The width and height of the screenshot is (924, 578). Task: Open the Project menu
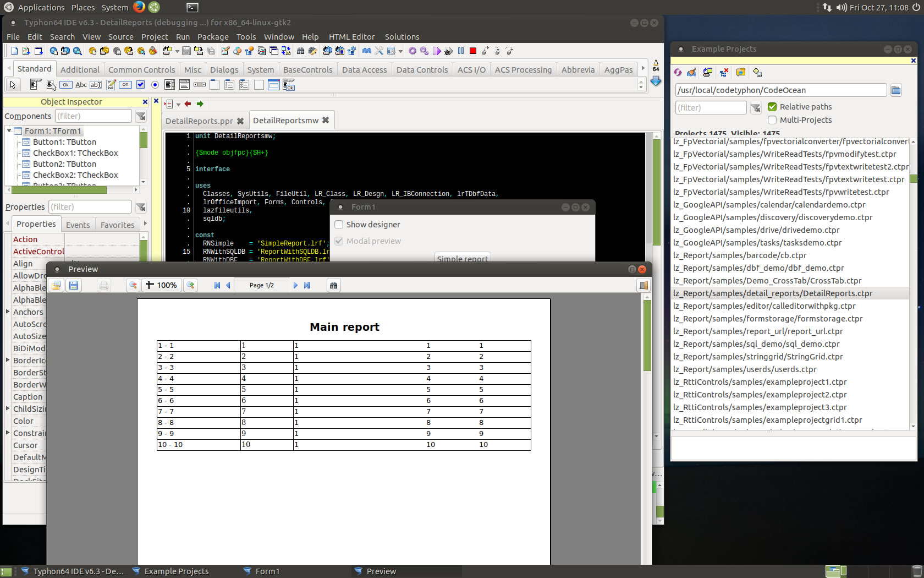click(155, 37)
